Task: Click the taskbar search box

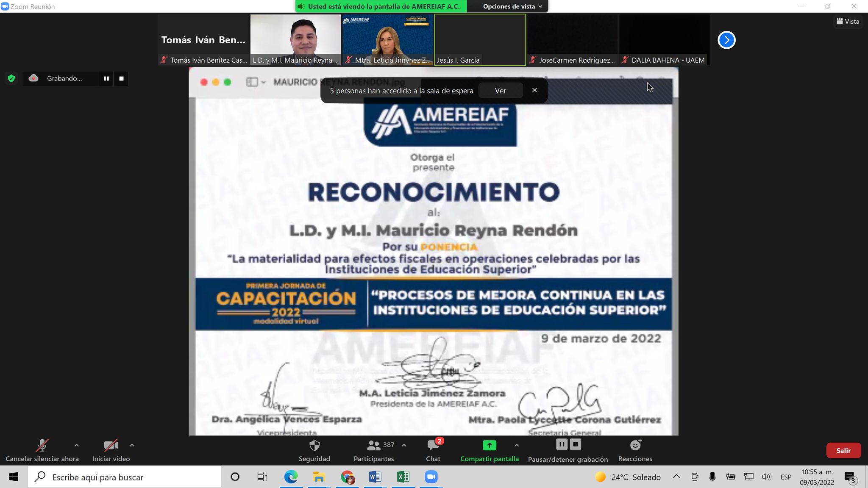Action: pyautogui.click(x=124, y=477)
